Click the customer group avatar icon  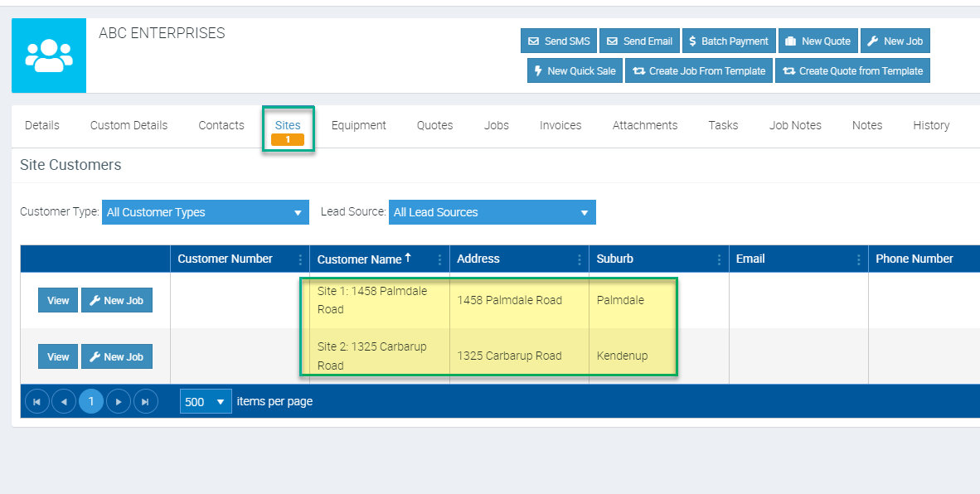click(49, 56)
